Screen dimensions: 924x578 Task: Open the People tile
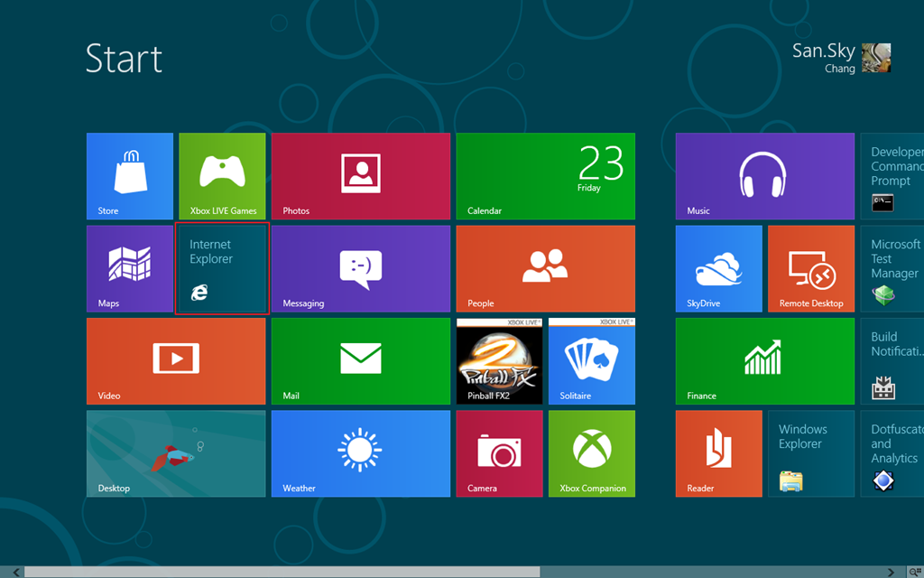(x=546, y=268)
